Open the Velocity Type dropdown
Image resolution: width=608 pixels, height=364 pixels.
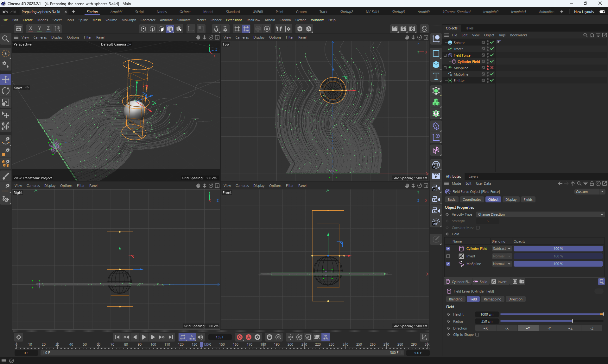coord(540,214)
